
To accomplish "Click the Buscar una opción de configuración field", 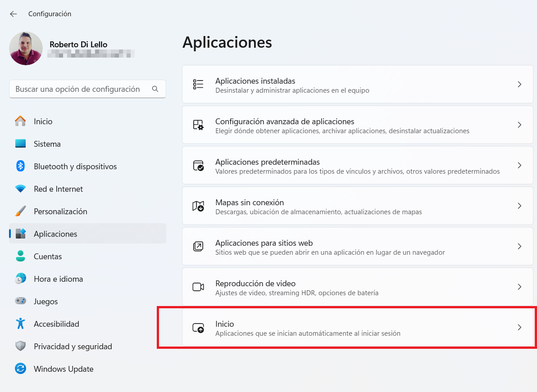I will (x=81, y=89).
